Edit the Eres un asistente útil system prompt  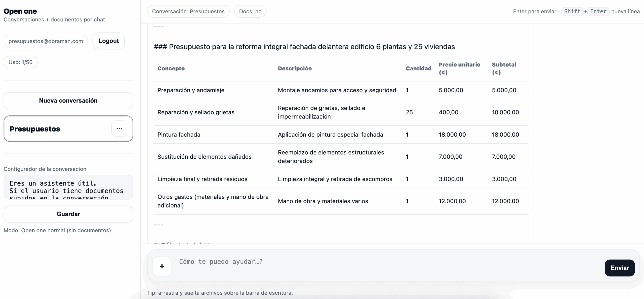[68, 187]
